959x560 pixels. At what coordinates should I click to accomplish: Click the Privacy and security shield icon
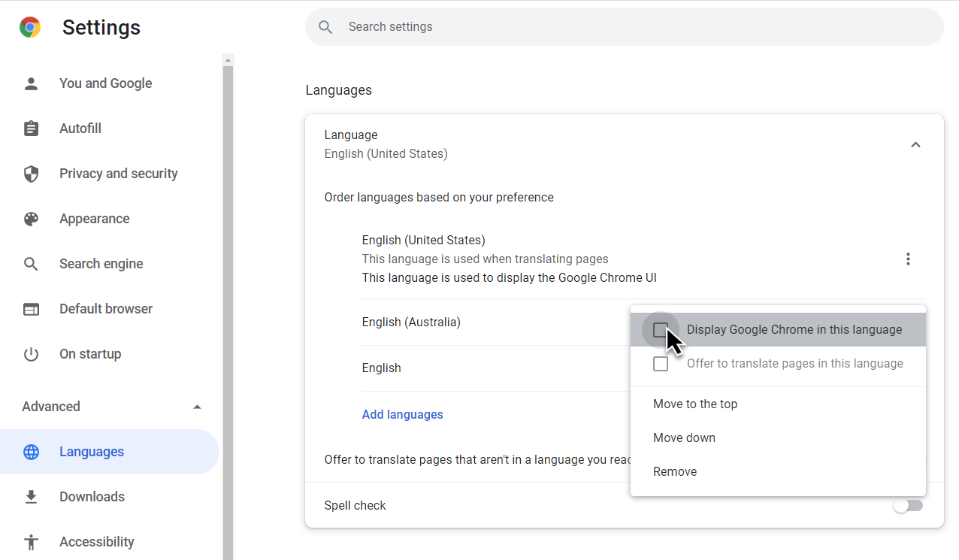[x=31, y=174]
